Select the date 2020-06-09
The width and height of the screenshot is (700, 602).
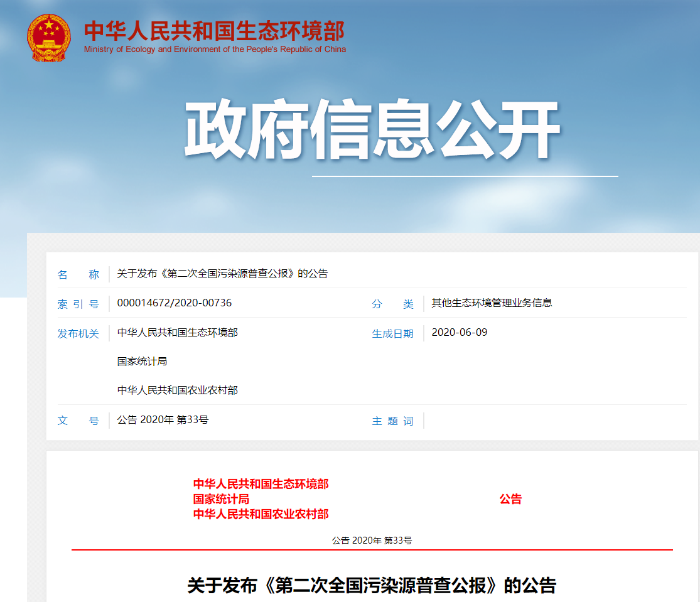coord(459,332)
